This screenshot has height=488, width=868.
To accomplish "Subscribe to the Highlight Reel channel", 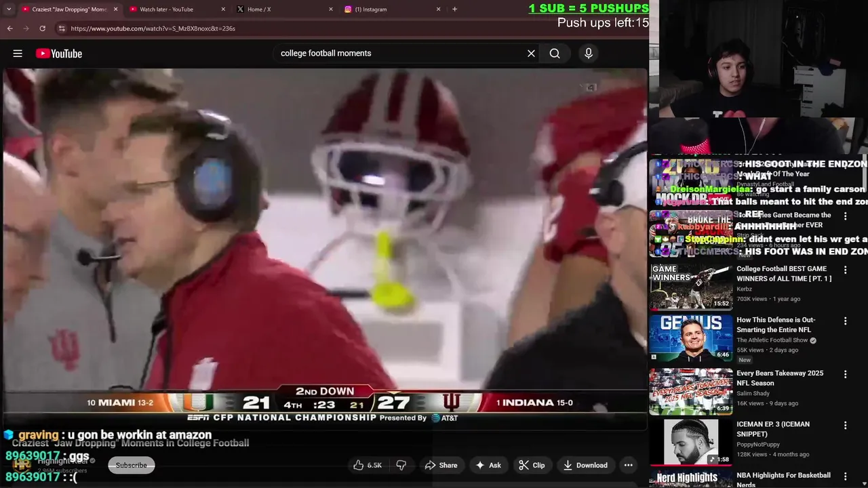I will tap(131, 465).
